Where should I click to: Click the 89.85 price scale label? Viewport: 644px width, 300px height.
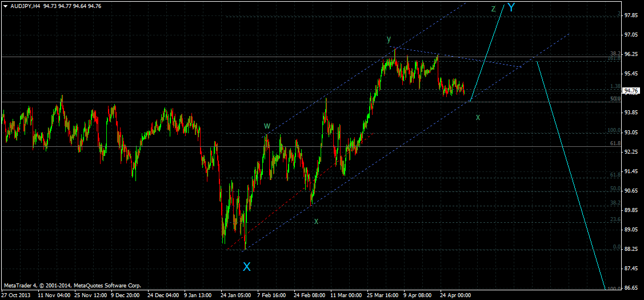[x=631, y=210]
